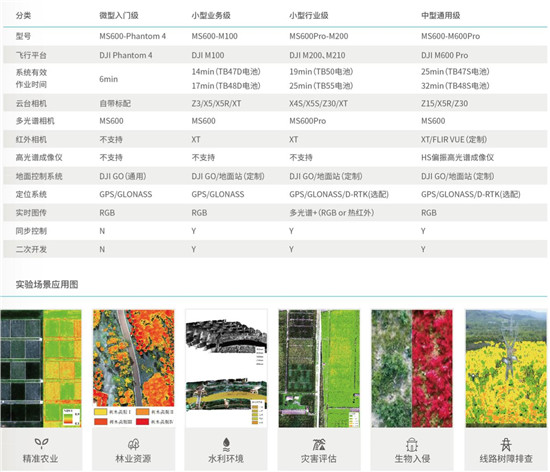Viewport: 550px width, 472px height.
Task: Select the 微型入门级 column header
Action: (119, 15)
